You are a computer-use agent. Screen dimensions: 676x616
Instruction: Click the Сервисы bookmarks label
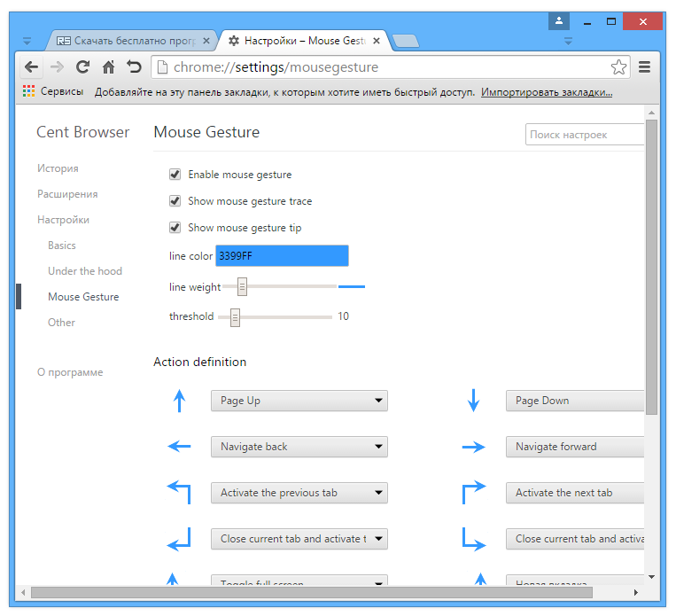coord(62,91)
